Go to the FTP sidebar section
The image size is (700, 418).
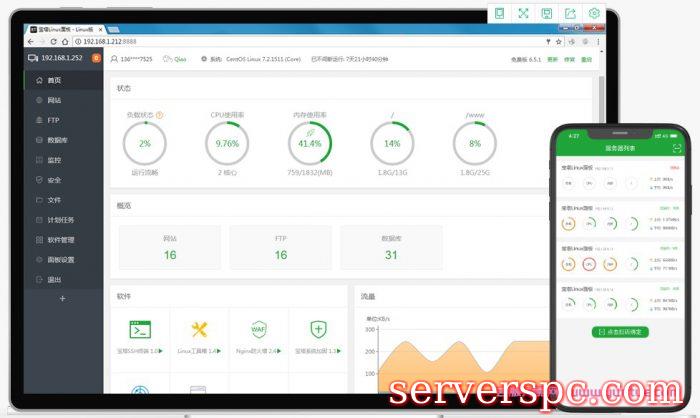click(x=54, y=120)
